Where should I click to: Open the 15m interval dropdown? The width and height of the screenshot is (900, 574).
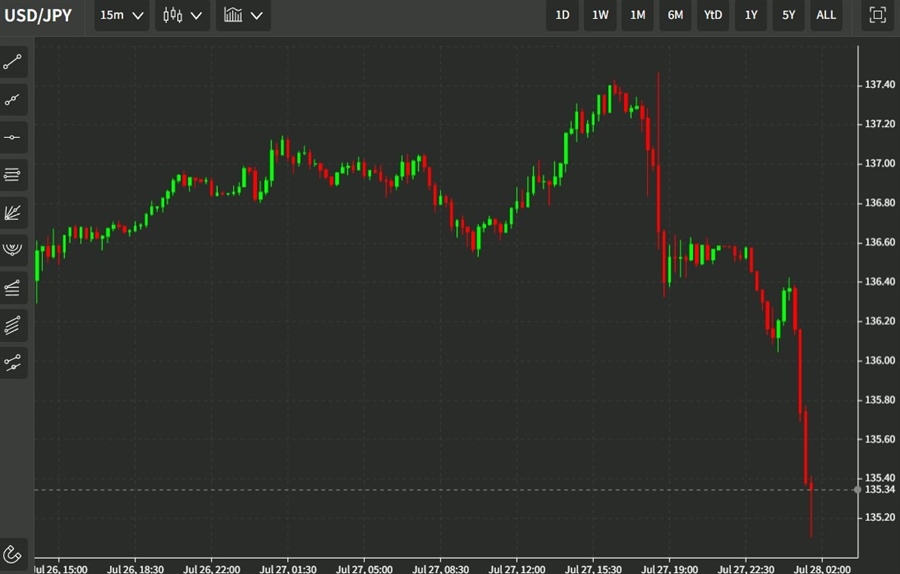point(122,15)
